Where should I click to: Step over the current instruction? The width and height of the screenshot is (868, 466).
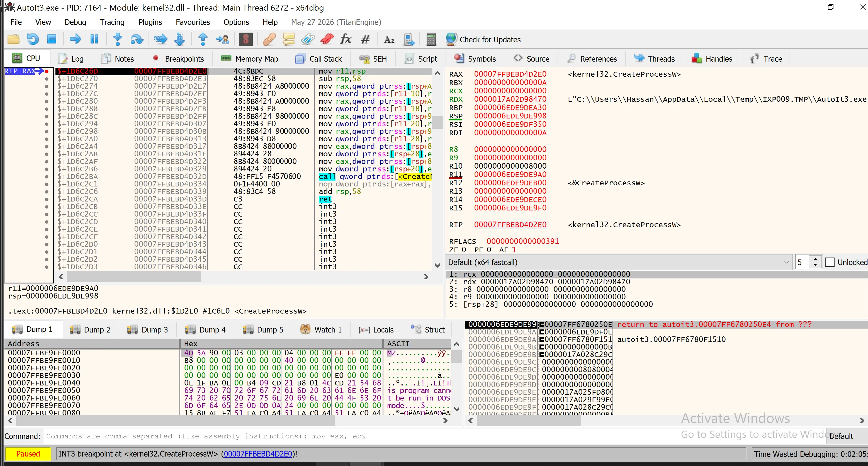[x=137, y=39]
